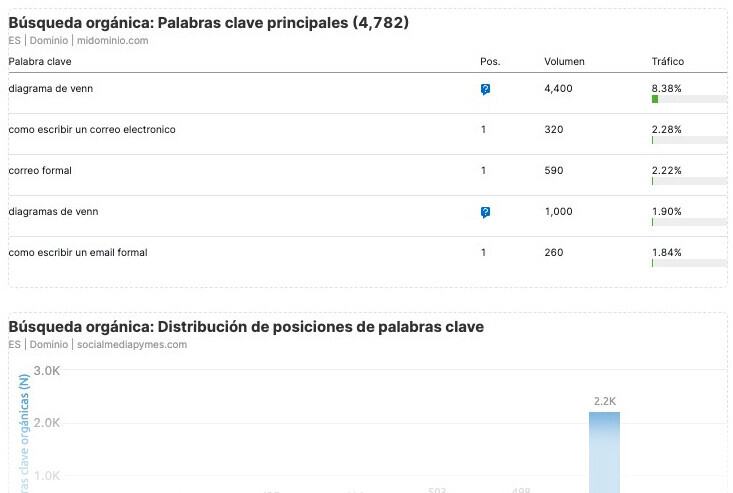Open the singular 'diagrama de venn' keyword
This screenshot has width=733, height=493.
pos(50,89)
